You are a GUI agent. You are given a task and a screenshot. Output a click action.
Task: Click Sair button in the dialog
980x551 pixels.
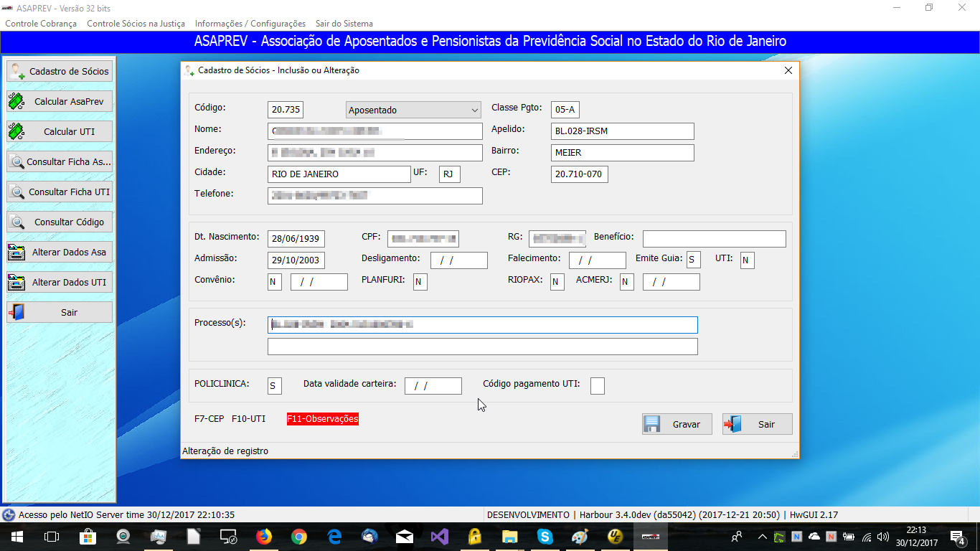click(757, 424)
